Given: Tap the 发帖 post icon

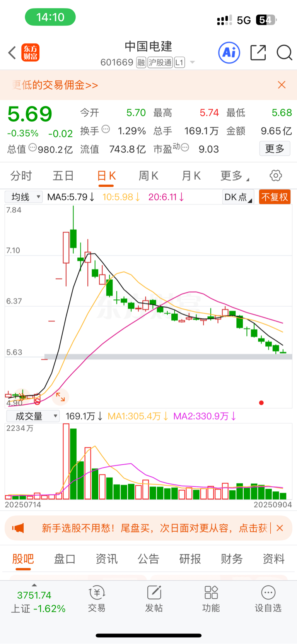Looking at the screenshot, I should [x=154, y=599].
